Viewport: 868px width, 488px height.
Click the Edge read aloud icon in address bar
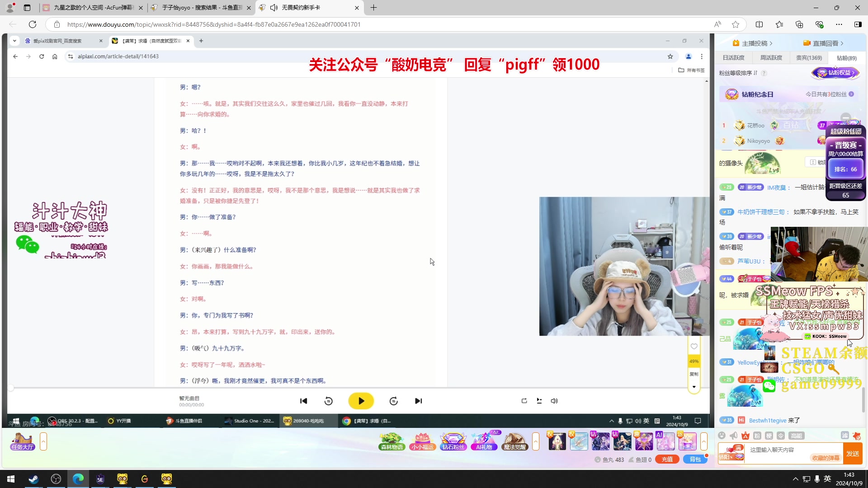[x=717, y=24]
